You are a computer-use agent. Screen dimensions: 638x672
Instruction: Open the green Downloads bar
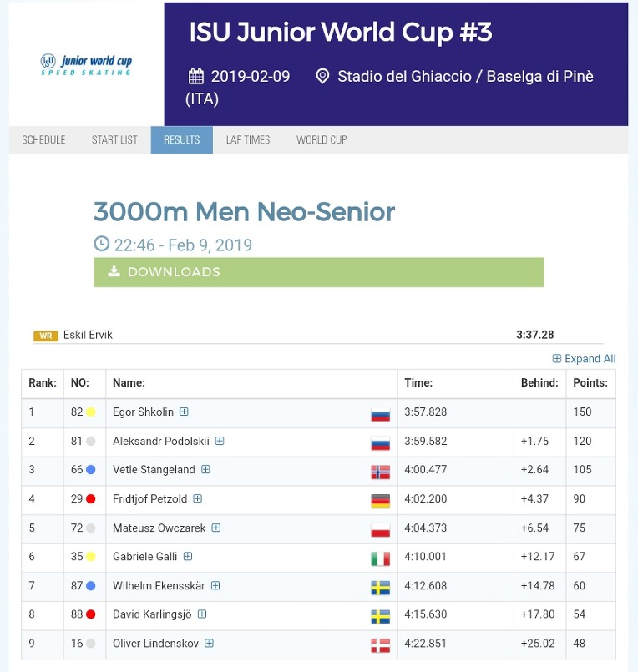(319, 272)
